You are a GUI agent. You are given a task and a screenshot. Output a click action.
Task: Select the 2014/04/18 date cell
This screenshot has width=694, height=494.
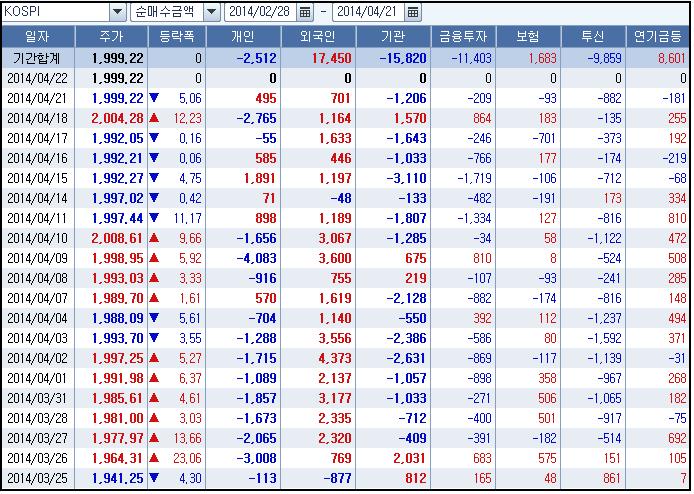[x=38, y=118]
